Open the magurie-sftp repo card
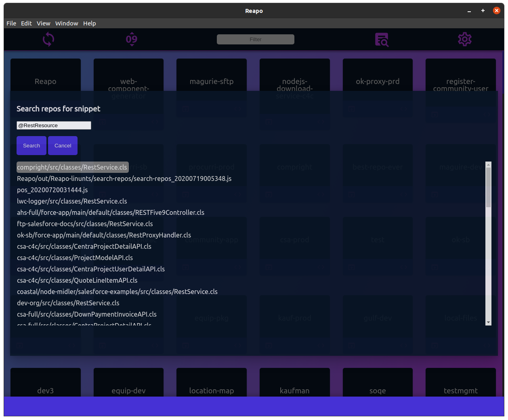Image resolution: width=508 pixels, height=420 pixels. [x=212, y=75]
